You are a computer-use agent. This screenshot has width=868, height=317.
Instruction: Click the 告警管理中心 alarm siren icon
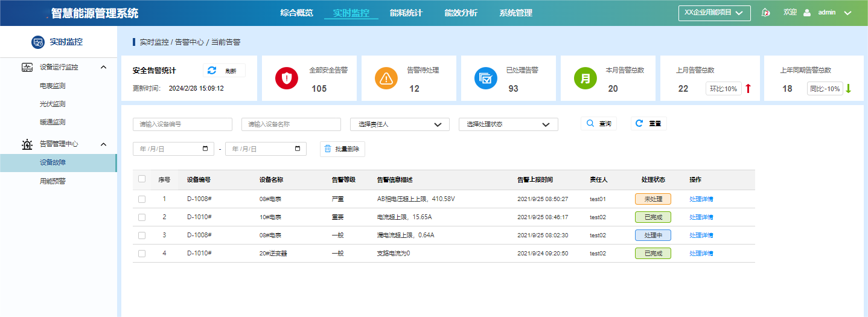[27, 144]
